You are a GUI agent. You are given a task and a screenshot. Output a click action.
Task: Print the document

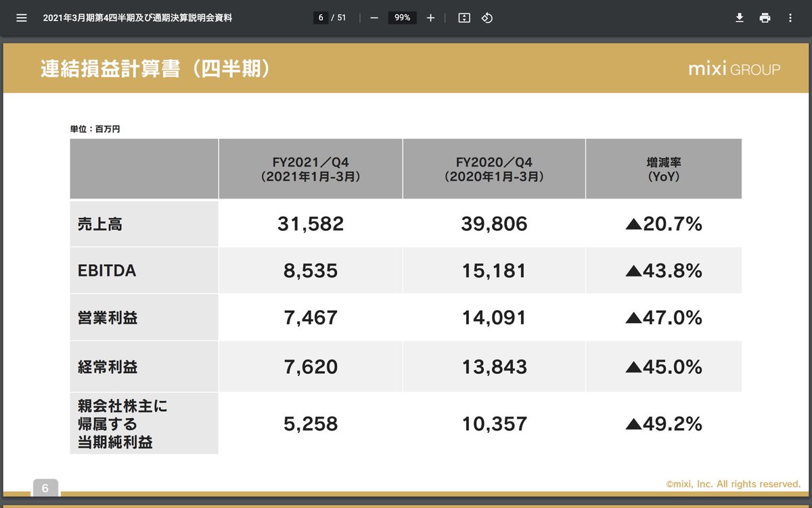[x=765, y=18]
